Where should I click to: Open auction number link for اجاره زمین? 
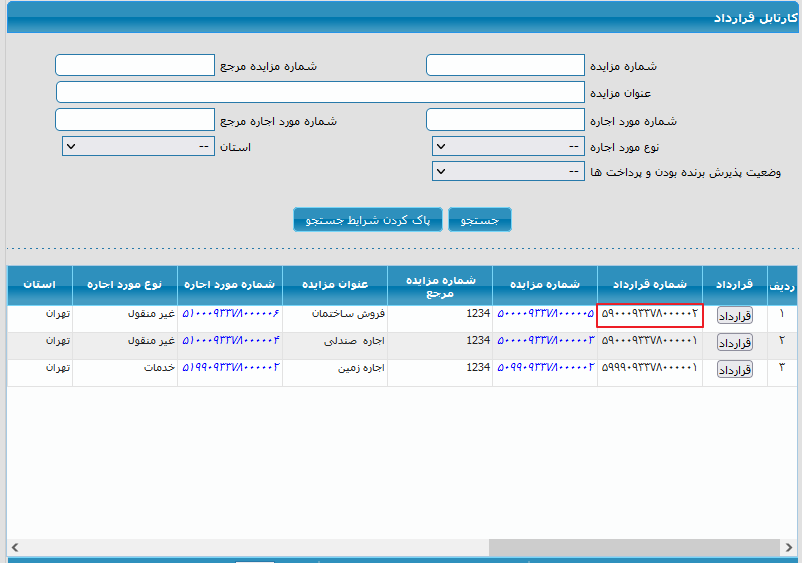point(545,367)
